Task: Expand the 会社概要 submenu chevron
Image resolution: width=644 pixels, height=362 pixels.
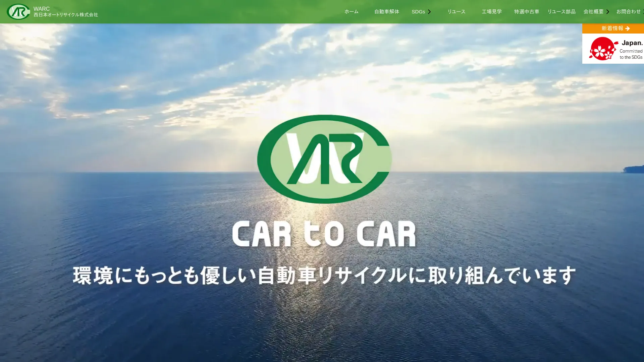Action: [x=607, y=12]
